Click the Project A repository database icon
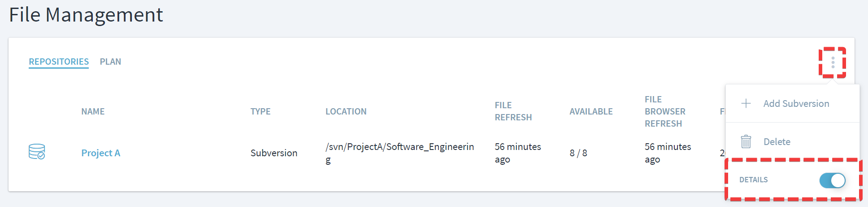This screenshot has height=207, width=868. (x=37, y=152)
